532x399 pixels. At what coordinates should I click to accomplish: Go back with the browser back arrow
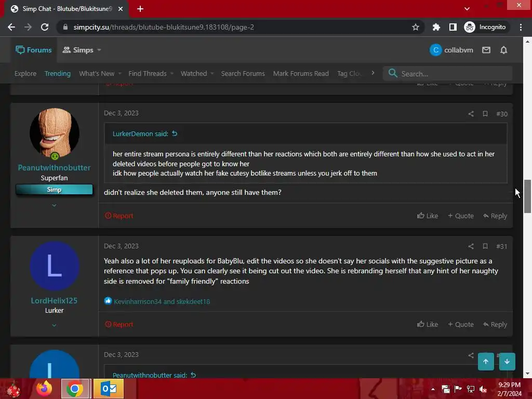click(11, 27)
